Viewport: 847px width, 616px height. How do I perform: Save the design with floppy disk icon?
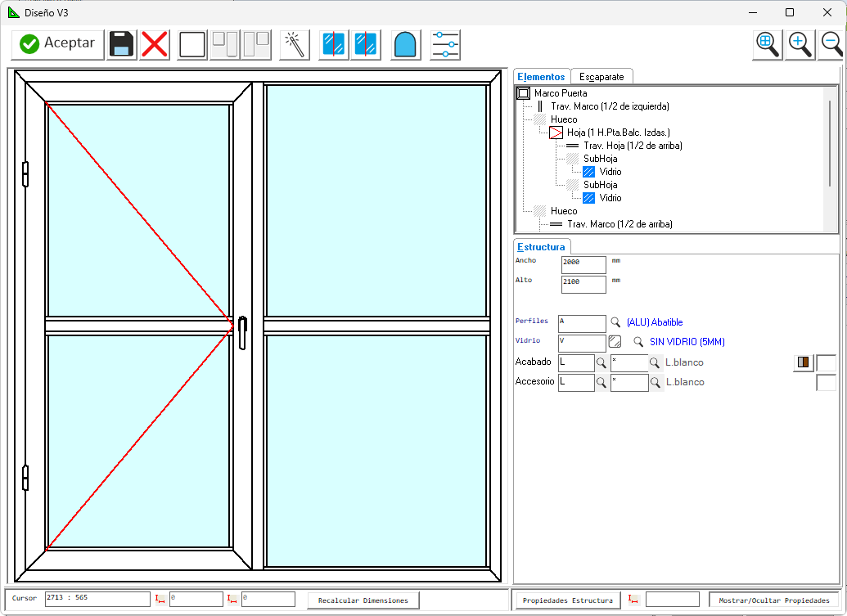click(122, 44)
